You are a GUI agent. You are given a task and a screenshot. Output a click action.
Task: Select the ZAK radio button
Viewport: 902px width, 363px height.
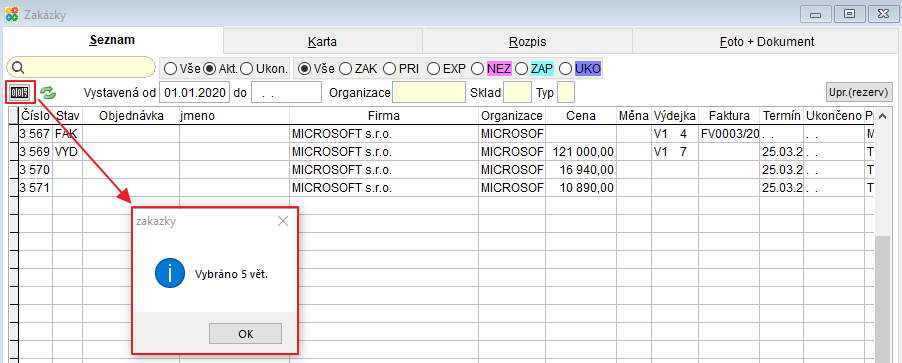(x=345, y=69)
